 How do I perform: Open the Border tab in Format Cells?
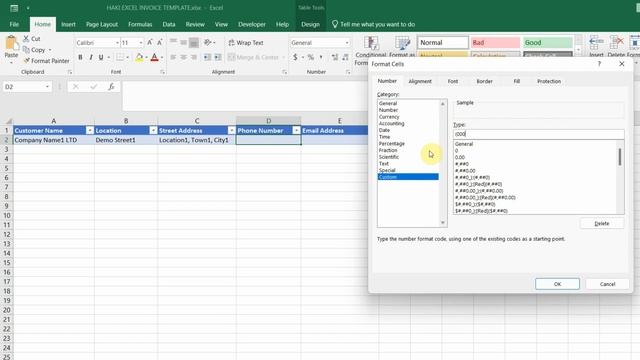(484, 81)
